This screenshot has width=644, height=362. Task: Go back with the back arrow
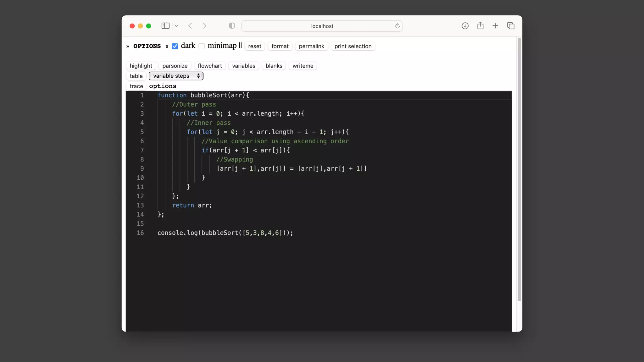(190, 26)
